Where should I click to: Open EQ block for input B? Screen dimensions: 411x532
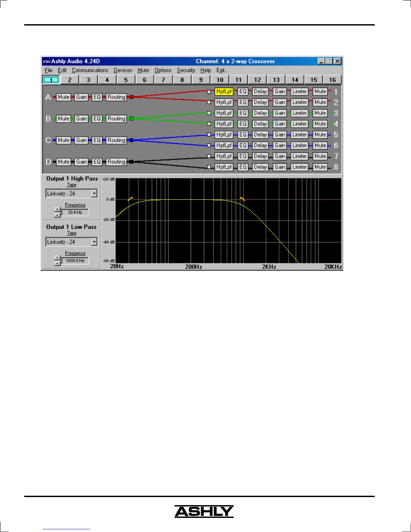(97, 119)
